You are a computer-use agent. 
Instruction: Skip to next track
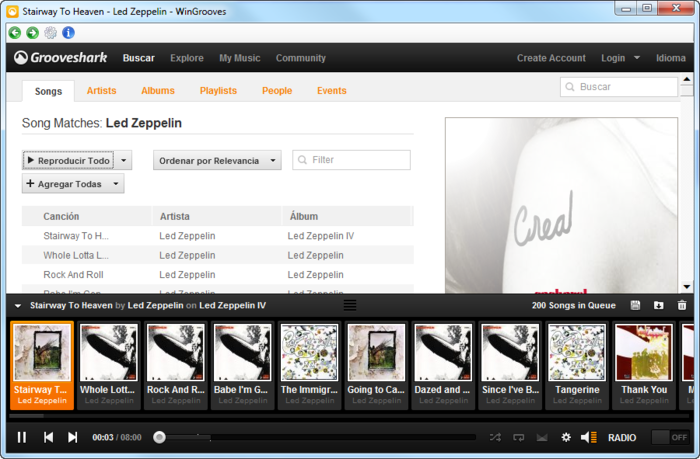click(72, 437)
